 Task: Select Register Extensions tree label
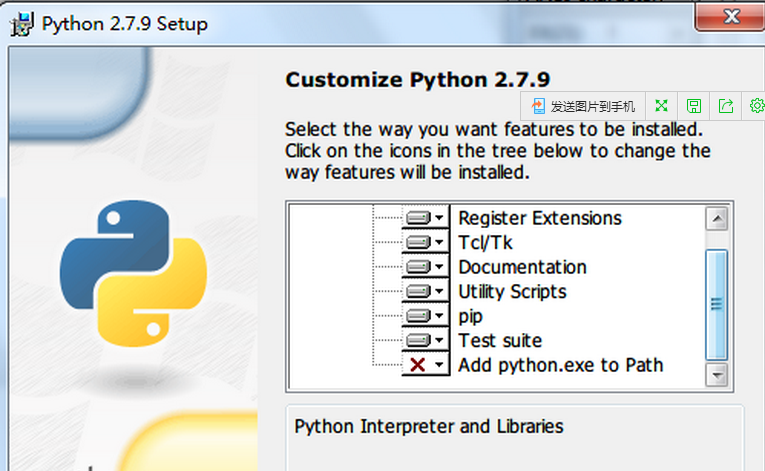tap(540, 218)
